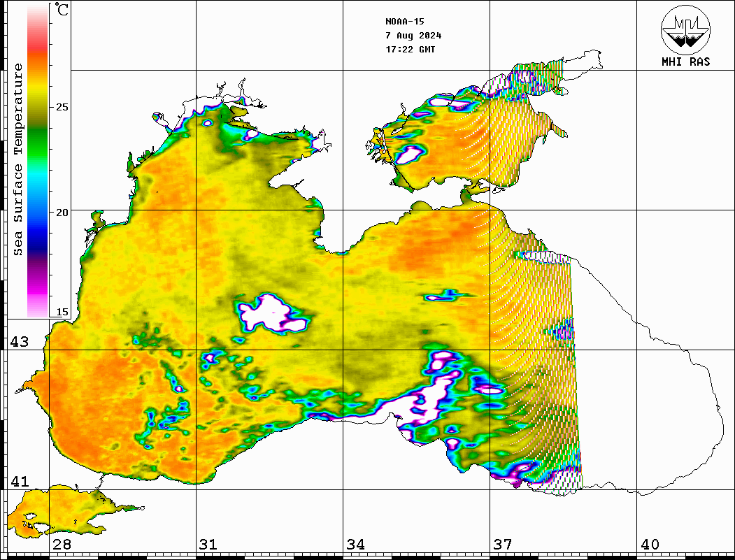This screenshot has height=560, width=735.
Task: Click the MHI RAS logo emblem
Action: 685,29
